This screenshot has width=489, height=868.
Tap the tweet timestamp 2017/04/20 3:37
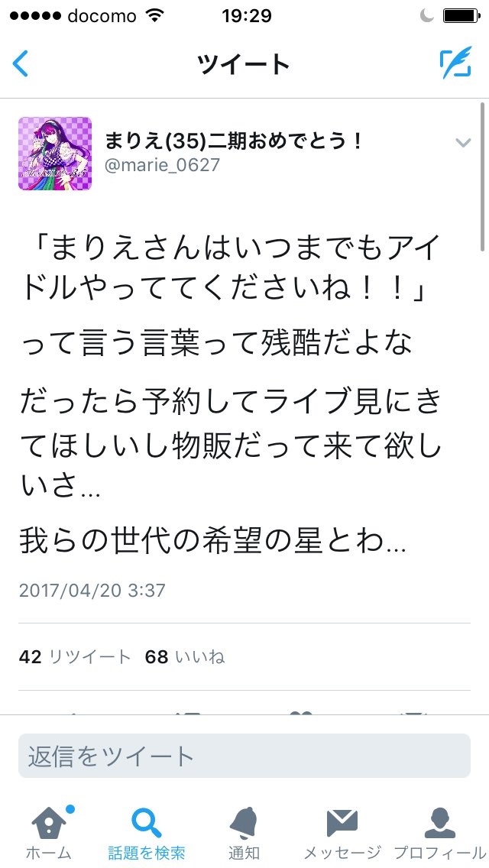click(92, 590)
